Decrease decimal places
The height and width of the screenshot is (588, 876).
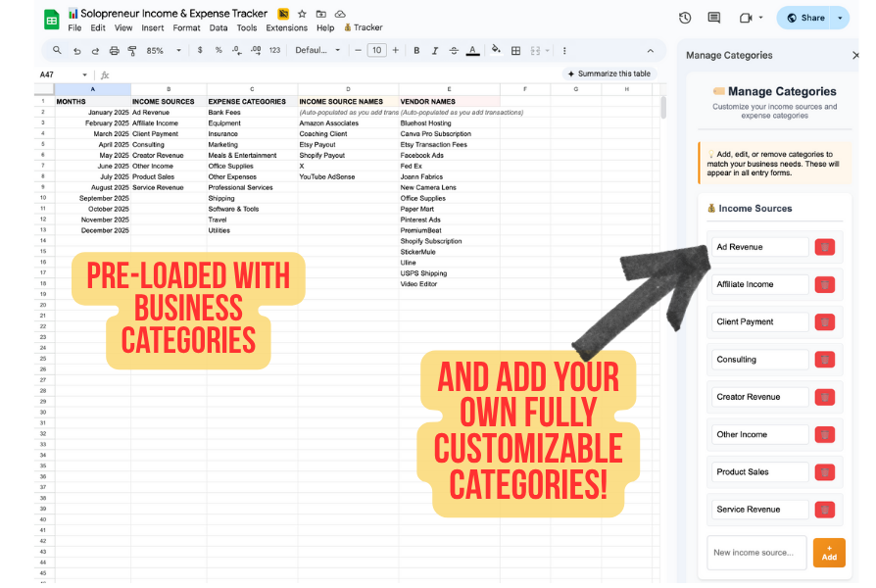click(x=237, y=50)
